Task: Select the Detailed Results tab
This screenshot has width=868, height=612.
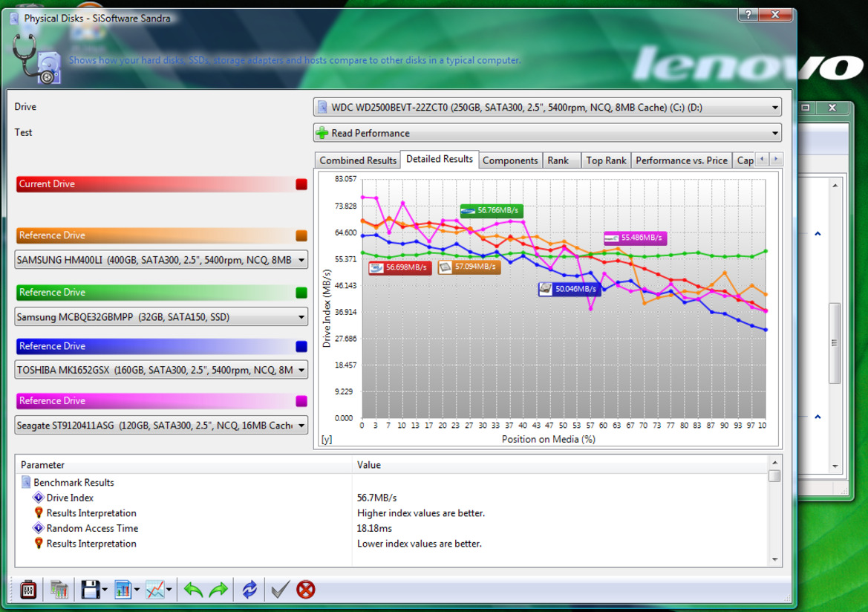Action: pyautogui.click(x=440, y=159)
